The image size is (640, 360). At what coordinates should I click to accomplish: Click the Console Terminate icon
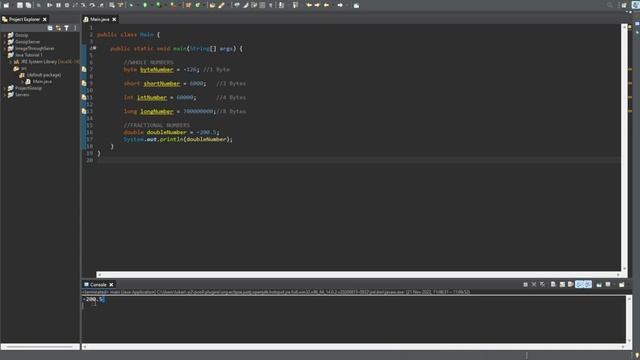click(525, 284)
